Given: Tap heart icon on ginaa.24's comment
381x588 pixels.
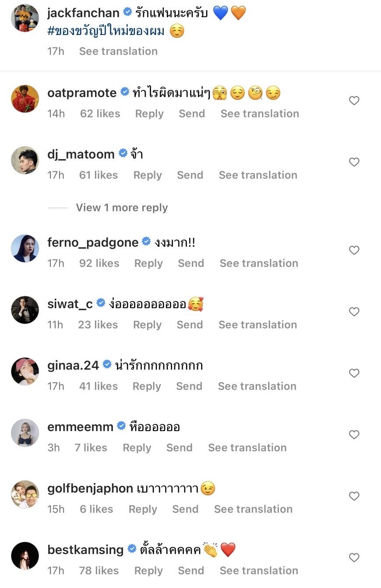Looking at the screenshot, I should point(354,373).
